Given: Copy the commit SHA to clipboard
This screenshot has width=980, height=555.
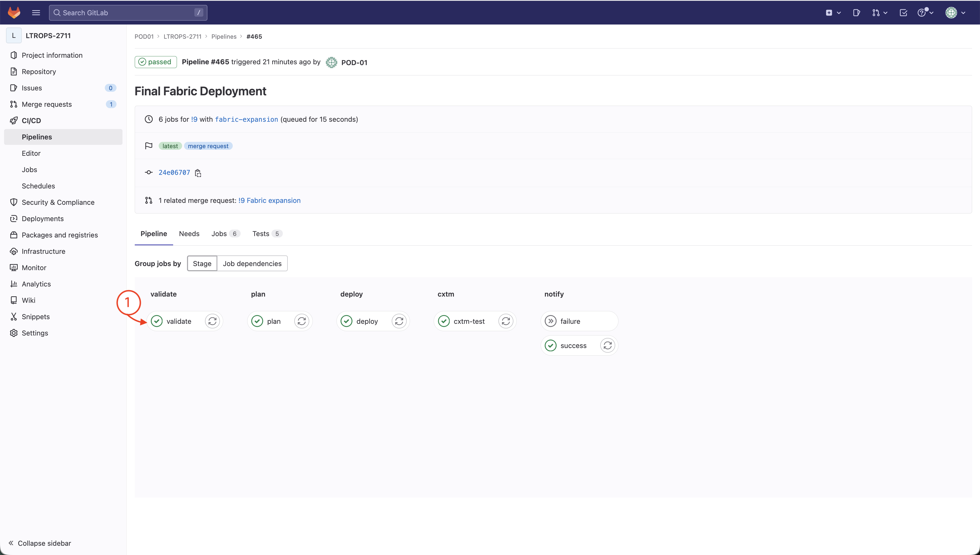Looking at the screenshot, I should pos(198,173).
